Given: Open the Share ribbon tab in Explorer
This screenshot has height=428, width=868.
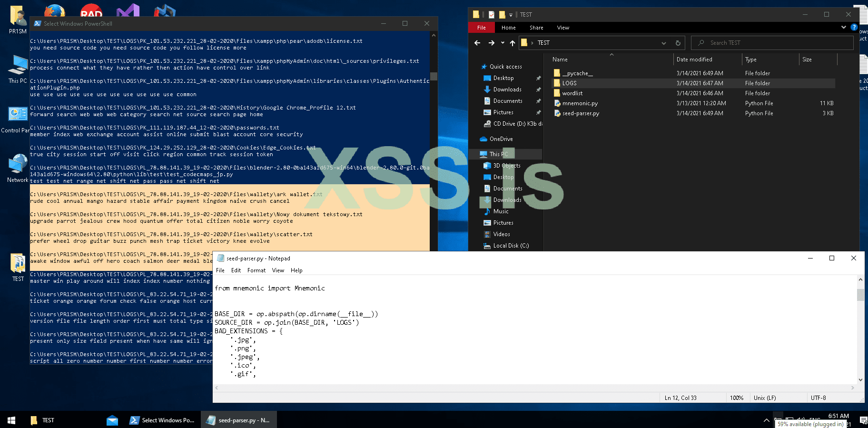Looking at the screenshot, I should click(x=536, y=28).
